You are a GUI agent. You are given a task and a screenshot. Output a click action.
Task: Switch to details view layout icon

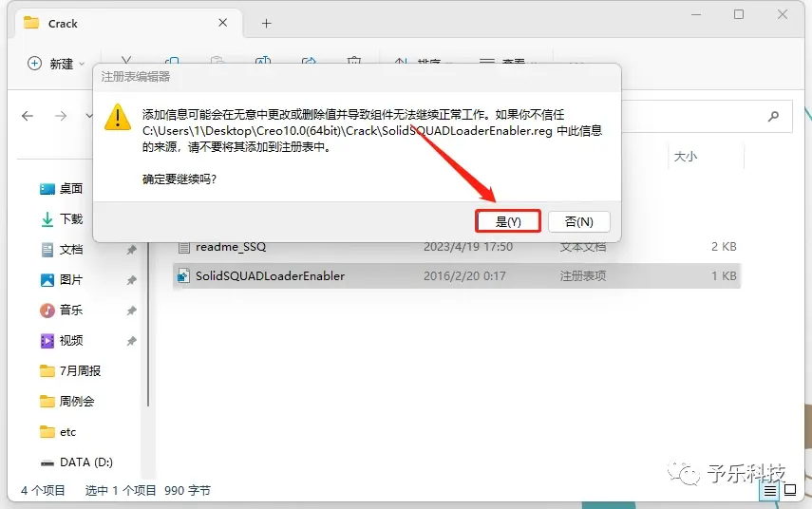[770, 490]
